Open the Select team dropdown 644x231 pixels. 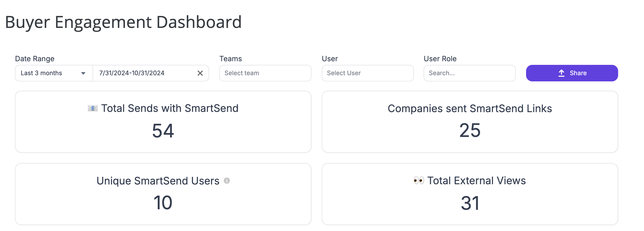coord(265,73)
